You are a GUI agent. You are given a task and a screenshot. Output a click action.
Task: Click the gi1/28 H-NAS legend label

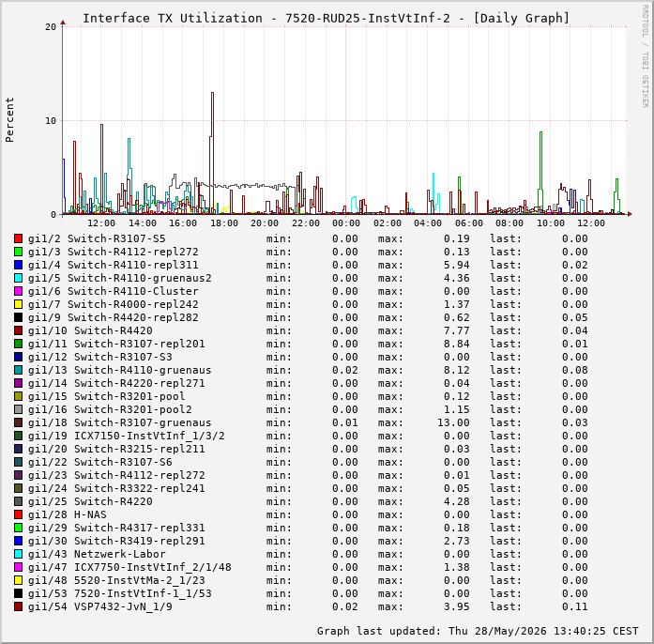(x=68, y=514)
